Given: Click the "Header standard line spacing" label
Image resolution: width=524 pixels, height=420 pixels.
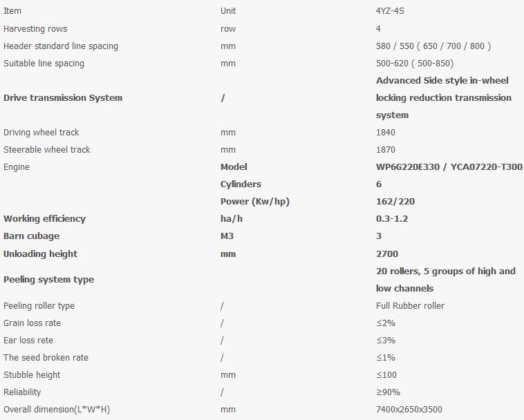Looking at the screenshot, I should pyautogui.click(x=61, y=46).
